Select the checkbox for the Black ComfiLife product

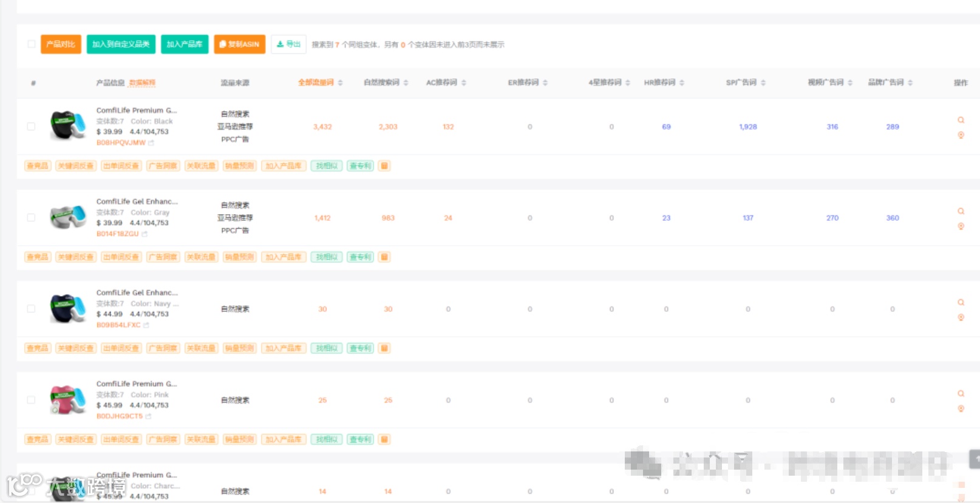click(31, 126)
